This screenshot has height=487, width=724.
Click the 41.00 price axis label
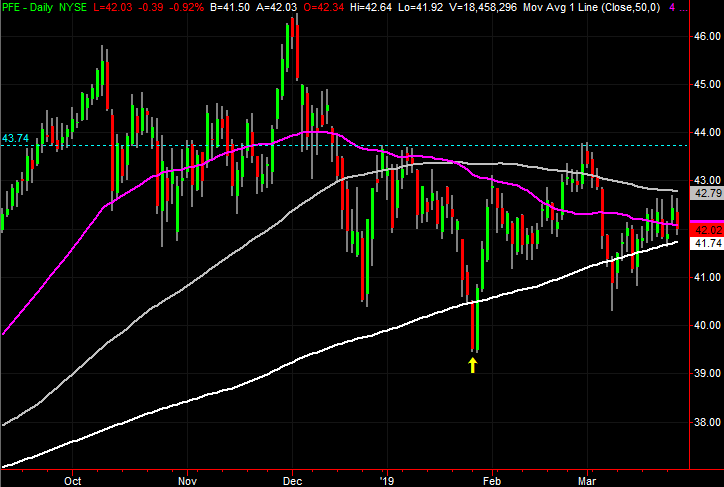tap(707, 277)
